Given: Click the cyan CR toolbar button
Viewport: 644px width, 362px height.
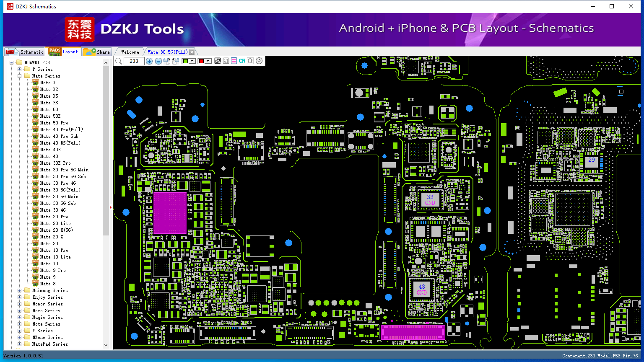Looking at the screenshot, I should pyautogui.click(x=242, y=61).
